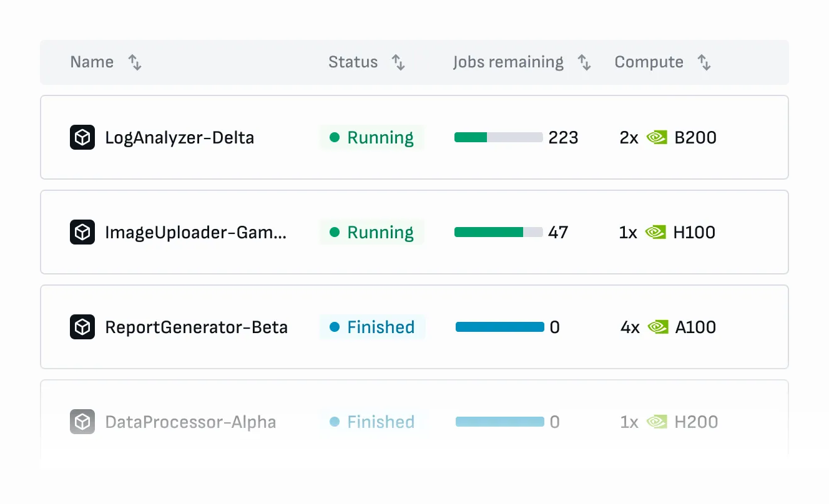
Task: Click the NVIDIA logo next to B200
Action: click(657, 137)
